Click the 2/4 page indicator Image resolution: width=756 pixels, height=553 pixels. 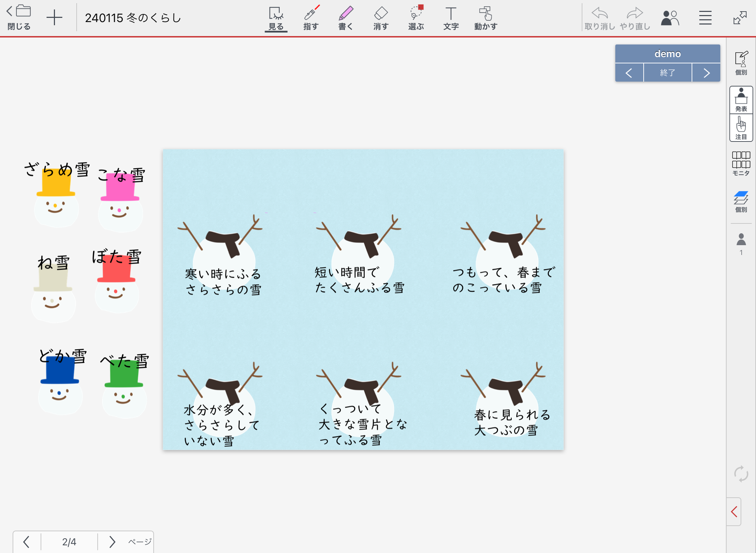[x=69, y=542]
